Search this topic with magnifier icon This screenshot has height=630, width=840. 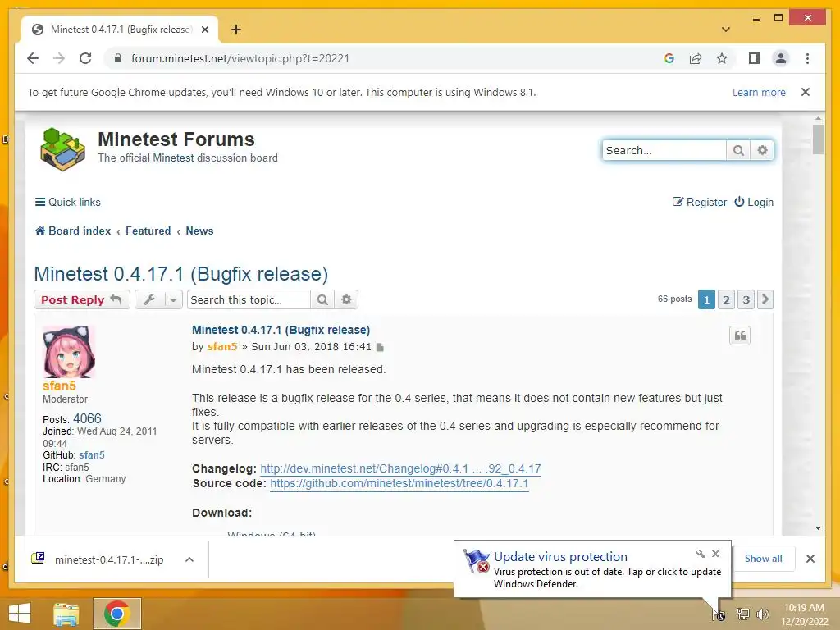point(322,299)
